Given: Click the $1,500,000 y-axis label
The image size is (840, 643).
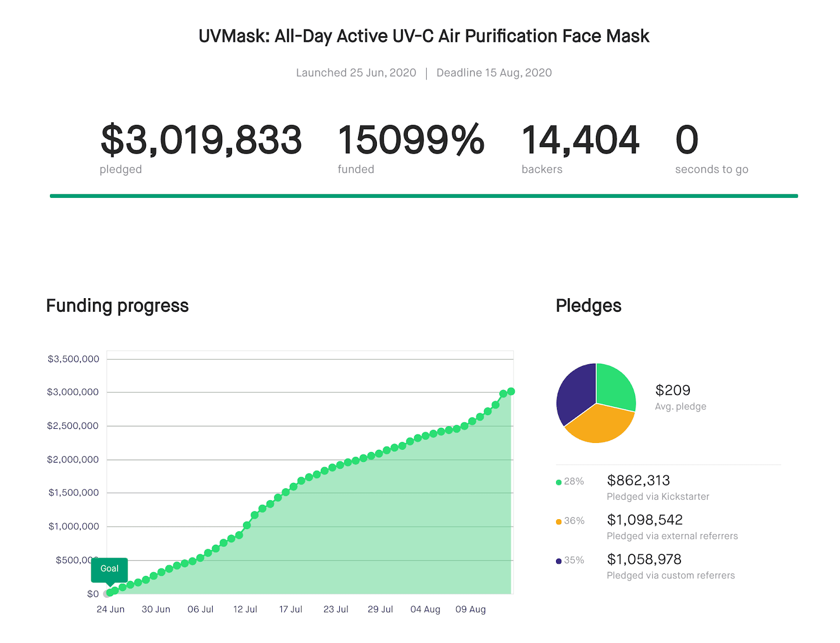Looking at the screenshot, I should tap(73, 492).
